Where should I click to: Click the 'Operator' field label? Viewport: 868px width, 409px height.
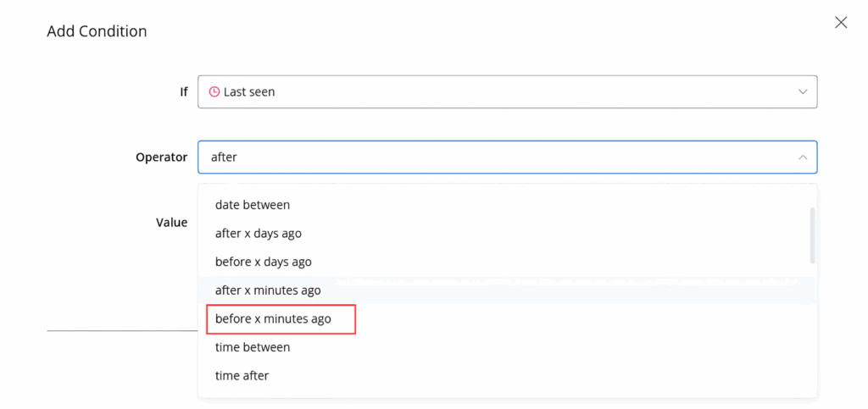(161, 157)
